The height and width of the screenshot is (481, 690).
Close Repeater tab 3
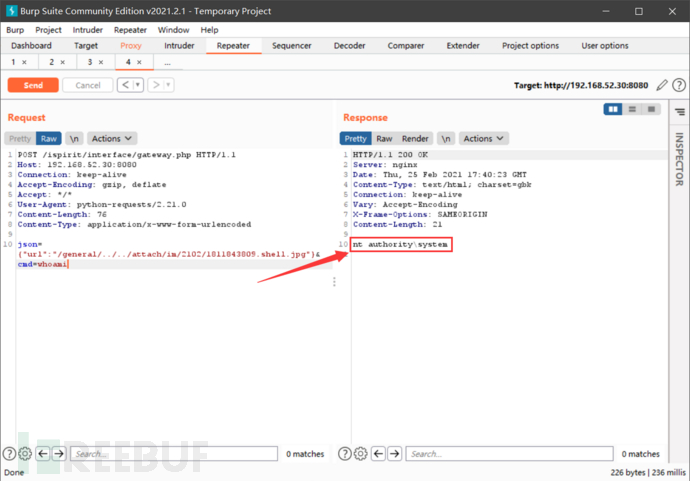(101, 62)
